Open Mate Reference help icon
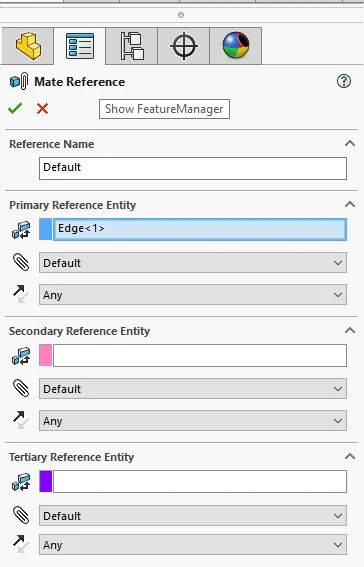Image resolution: width=364 pixels, height=567 pixels. [x=344, y=81]
